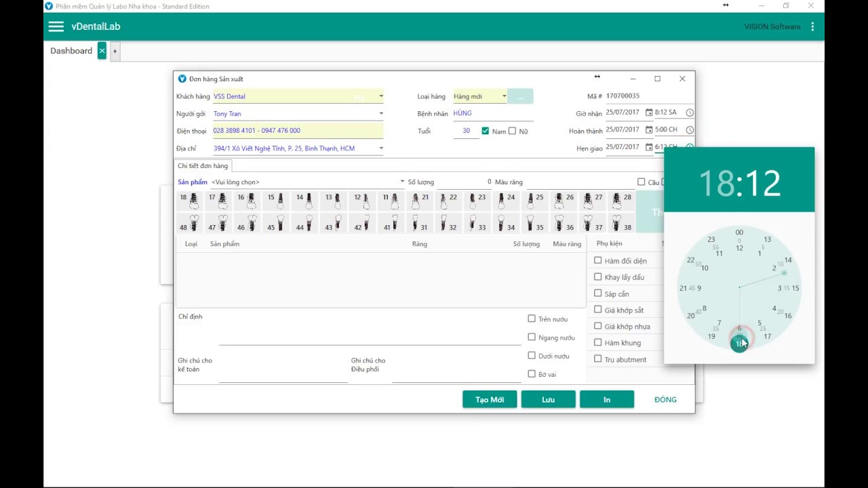Select lower tooth 44
The height and width of the screenshot is (488, 868).
point(305,224)
